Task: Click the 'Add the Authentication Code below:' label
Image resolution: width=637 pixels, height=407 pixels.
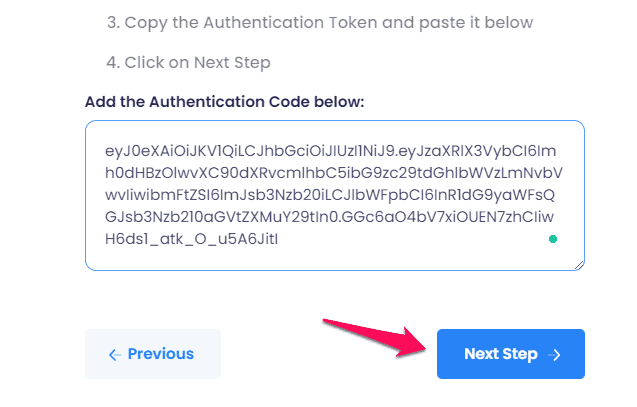Action: click(x=225, y=102)
